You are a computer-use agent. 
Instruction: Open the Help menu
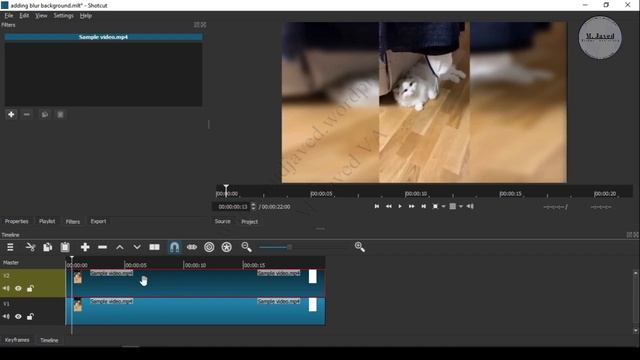[x=85, y=16]
